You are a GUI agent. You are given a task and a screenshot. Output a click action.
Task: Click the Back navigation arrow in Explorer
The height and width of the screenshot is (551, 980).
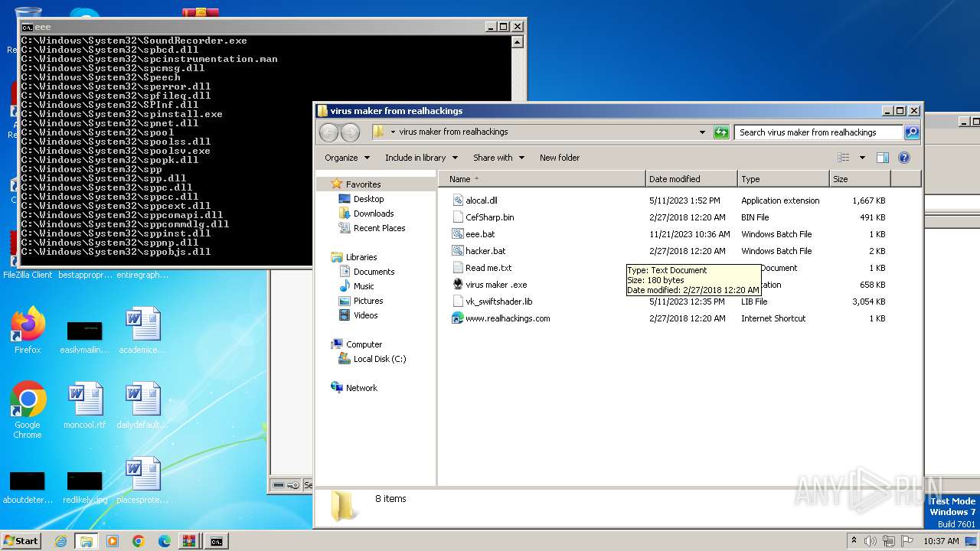[x=328, y=132]
